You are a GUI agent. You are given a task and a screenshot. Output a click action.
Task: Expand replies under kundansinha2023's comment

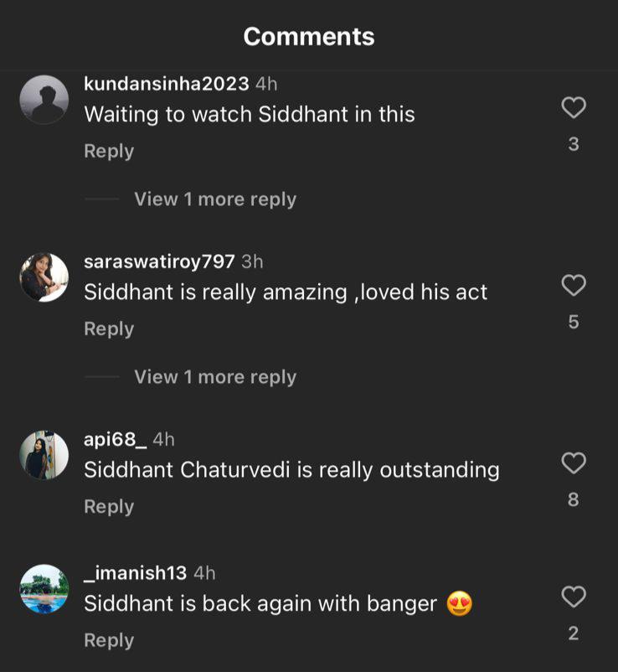(215, 199)
